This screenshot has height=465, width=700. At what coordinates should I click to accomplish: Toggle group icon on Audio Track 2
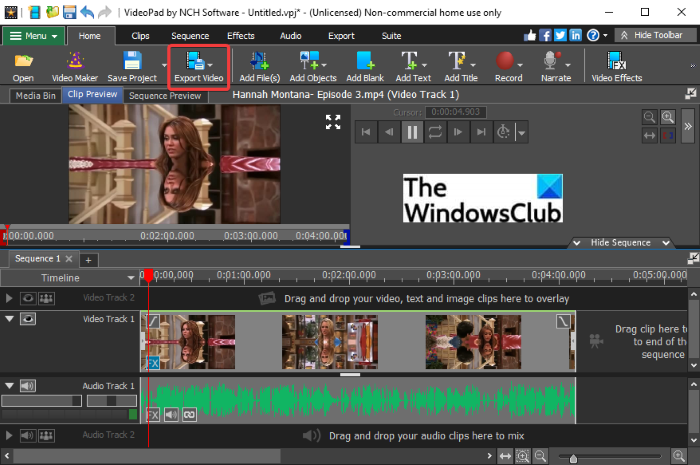46,435
